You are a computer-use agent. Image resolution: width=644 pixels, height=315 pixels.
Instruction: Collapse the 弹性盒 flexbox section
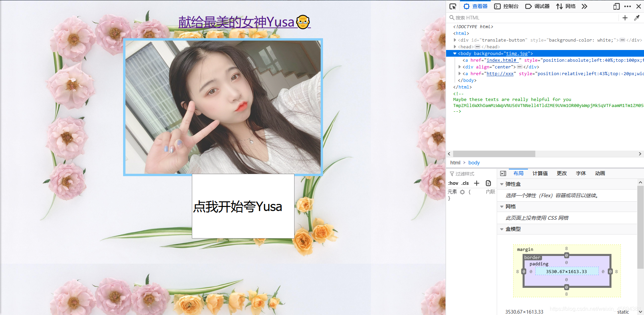tap(502, 184)
